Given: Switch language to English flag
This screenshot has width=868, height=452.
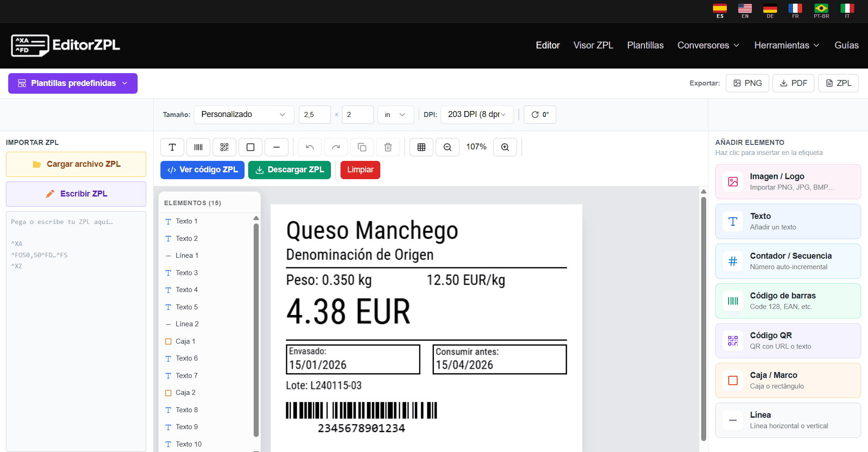Looking at the screenshot, I should [745, 11].
